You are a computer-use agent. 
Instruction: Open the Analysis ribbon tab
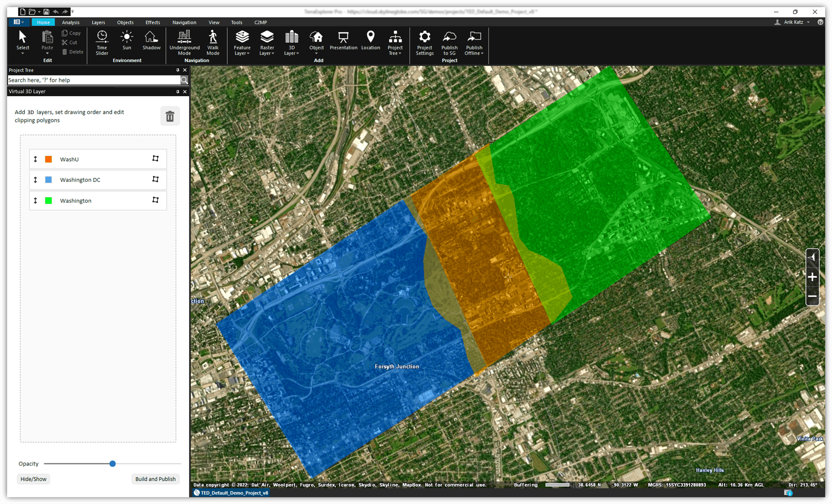(71, 22)
